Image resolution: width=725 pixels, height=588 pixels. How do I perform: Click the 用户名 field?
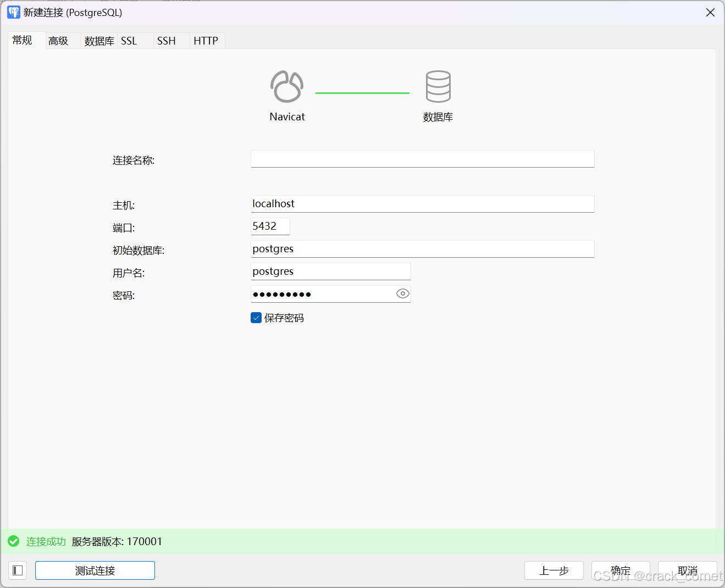coord(331,271)
